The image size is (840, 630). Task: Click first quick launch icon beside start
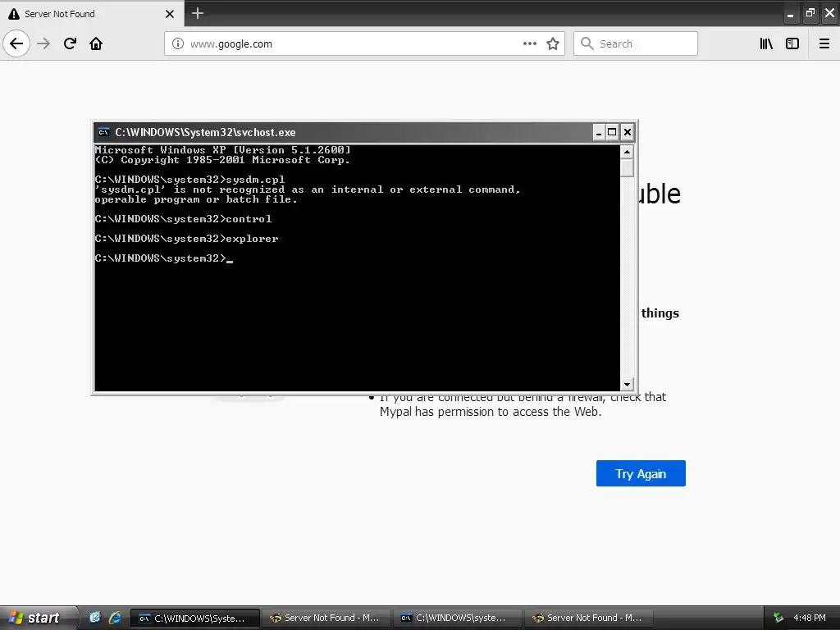pyautogui.click(x=95, y=618)
